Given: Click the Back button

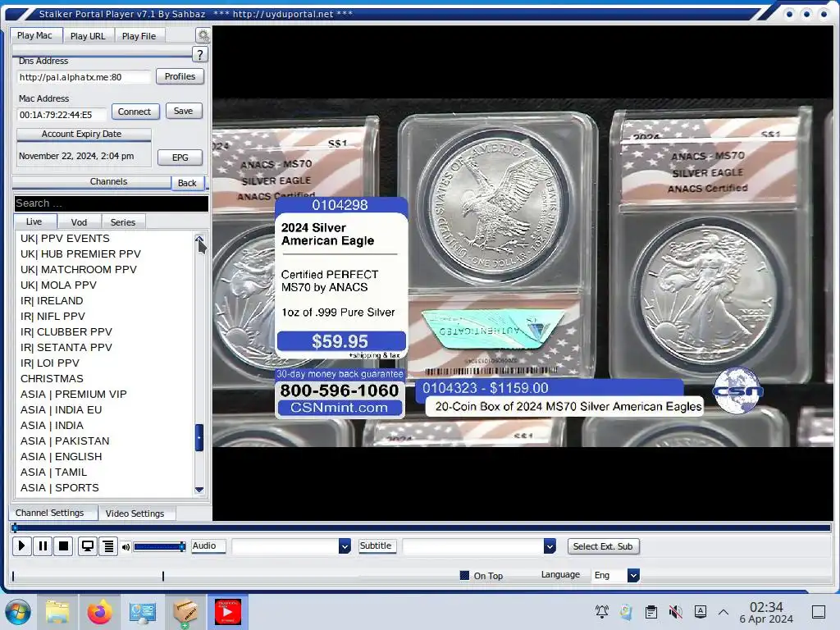Looking at the screenshot, I should pos(187,183).
